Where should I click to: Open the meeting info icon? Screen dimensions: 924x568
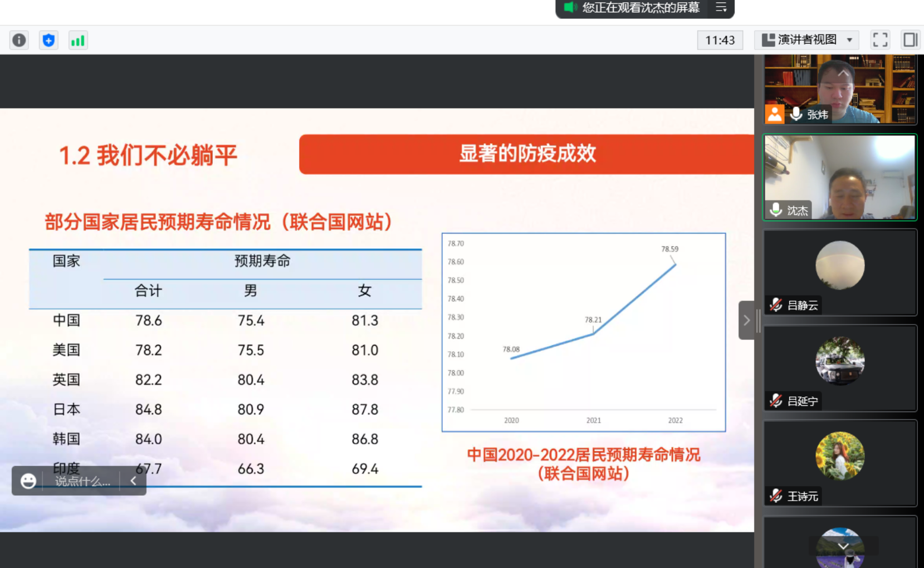[19, 40]
